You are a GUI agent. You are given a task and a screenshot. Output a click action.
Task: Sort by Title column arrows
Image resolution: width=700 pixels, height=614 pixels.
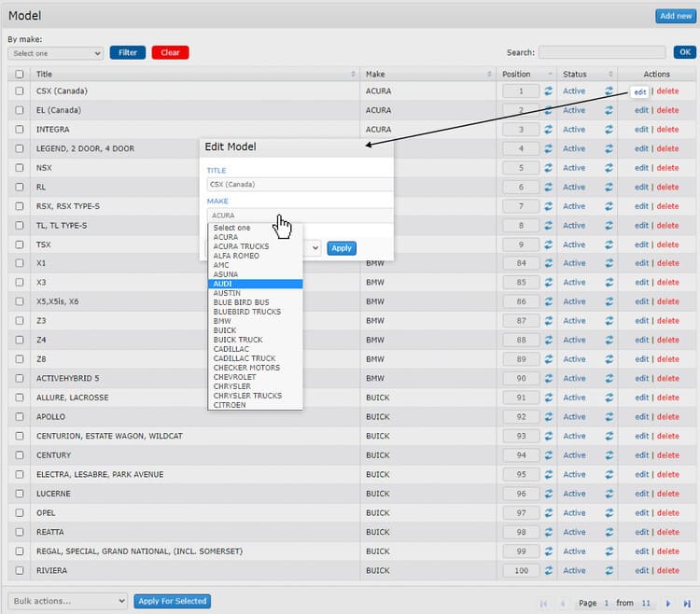pos(353,74)
